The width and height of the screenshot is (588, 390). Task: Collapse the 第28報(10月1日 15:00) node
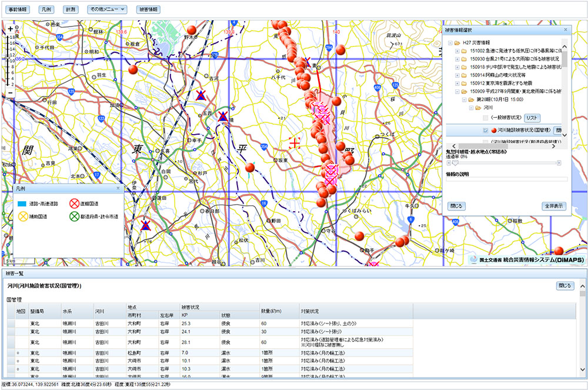click(x=463, y=100)
